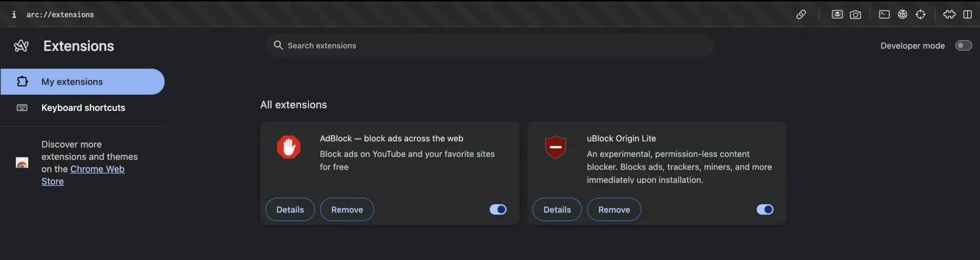Open the image/boost tulip icon in toolbar
Screen dimensions: 980x260
(837, 14)
